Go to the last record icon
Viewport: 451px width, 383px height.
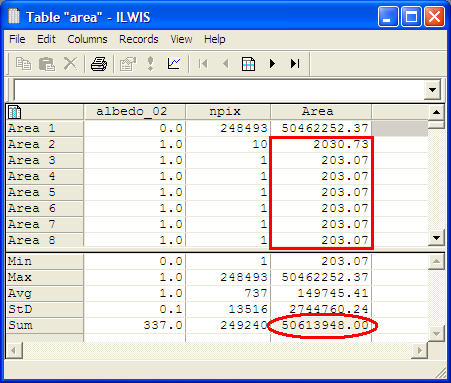[x=295, y=63]
